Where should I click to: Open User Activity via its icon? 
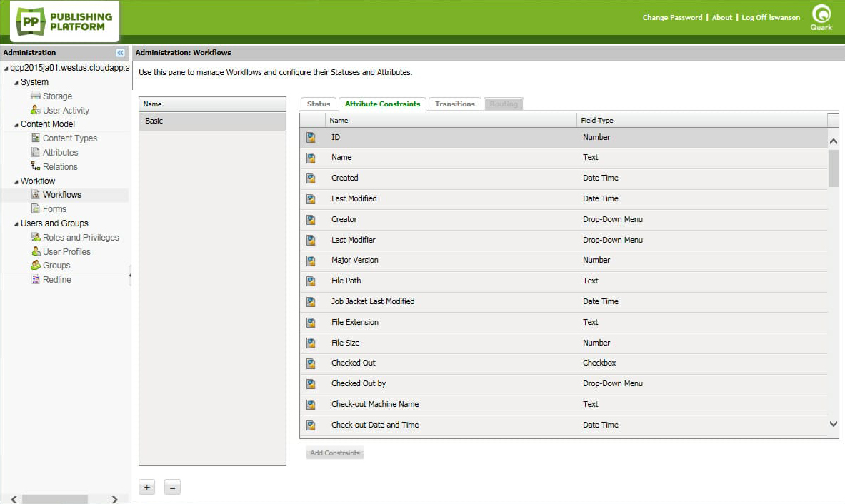(36, 110)
